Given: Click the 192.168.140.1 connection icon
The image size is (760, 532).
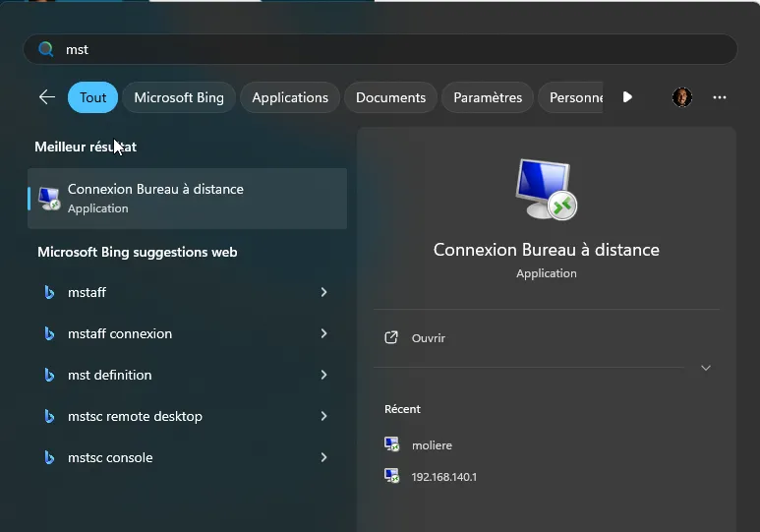Looking at the screenshot, I should (x=392, y=476).
